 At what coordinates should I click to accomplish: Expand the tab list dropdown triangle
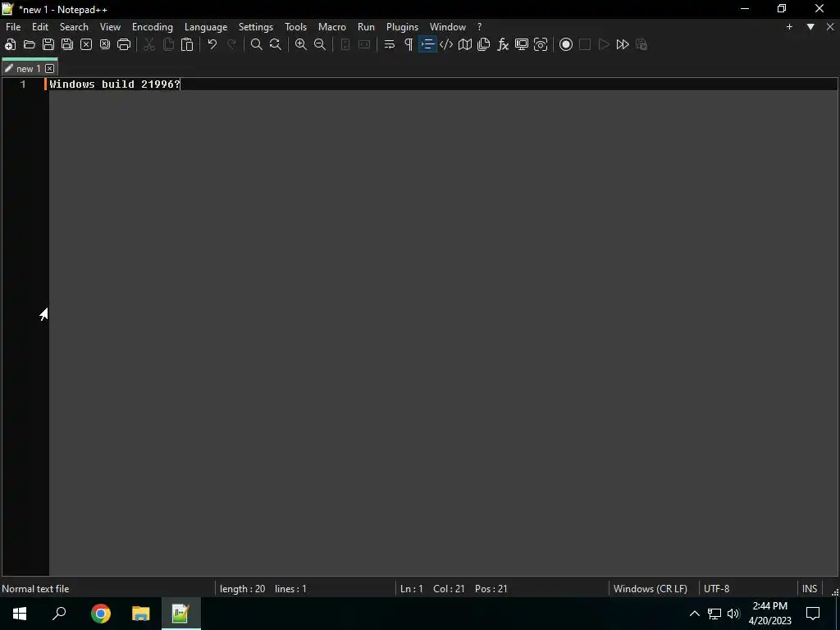pos(810,27)
